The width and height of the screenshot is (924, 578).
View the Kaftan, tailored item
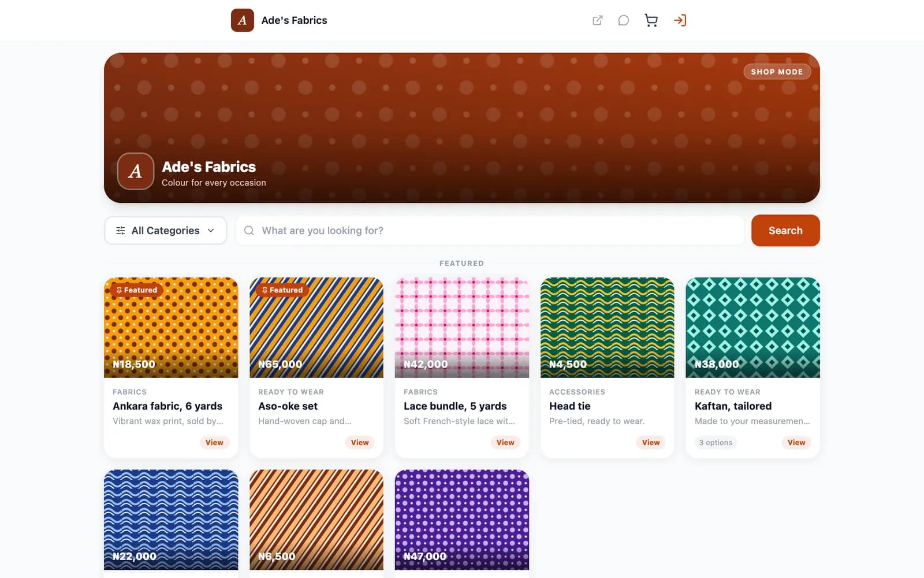click(x=796, y=442)
